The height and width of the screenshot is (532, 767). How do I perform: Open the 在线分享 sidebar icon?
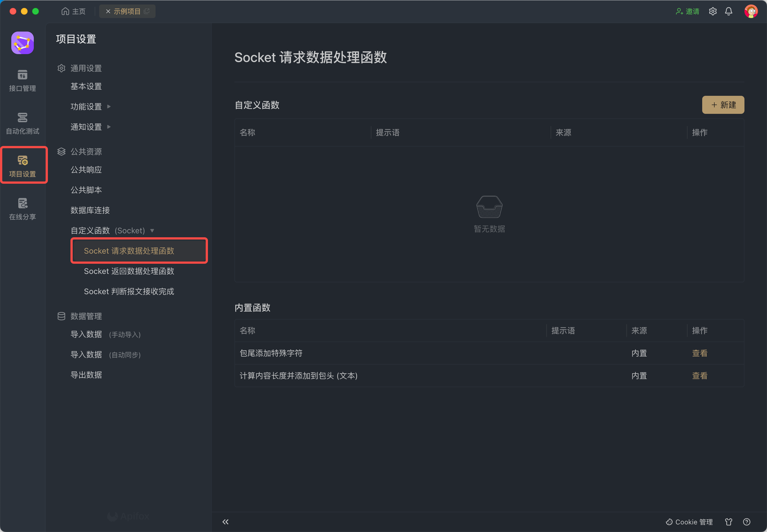click(x=22, y=209)
